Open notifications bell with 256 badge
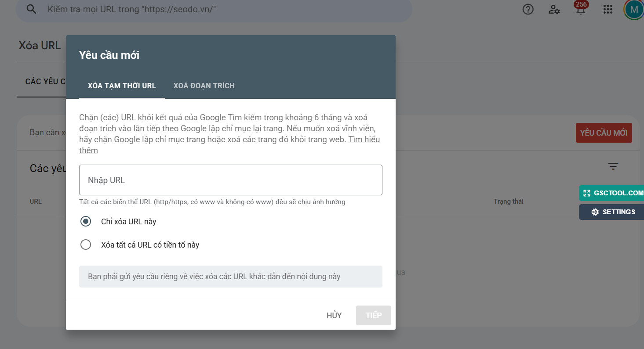 click(x=581, y=8)
